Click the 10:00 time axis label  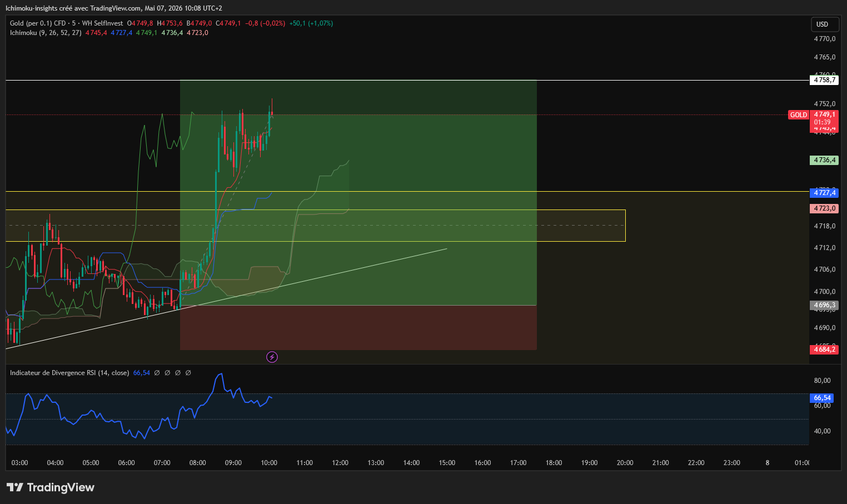point(269,463)
